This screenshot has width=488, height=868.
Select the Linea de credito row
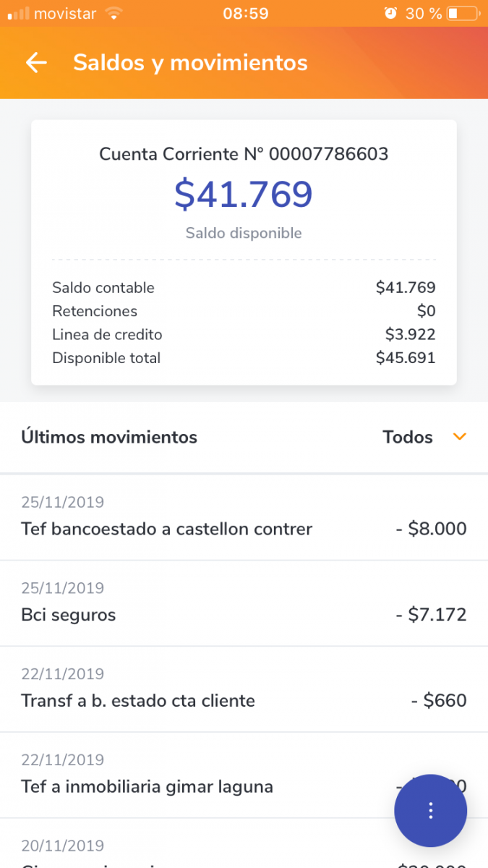point(244,335)
